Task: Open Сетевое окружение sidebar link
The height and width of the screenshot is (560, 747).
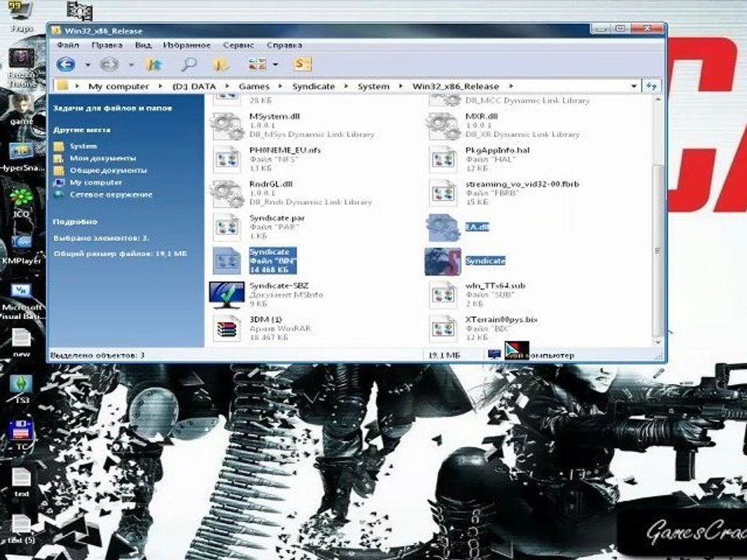Action: point(110,194)
